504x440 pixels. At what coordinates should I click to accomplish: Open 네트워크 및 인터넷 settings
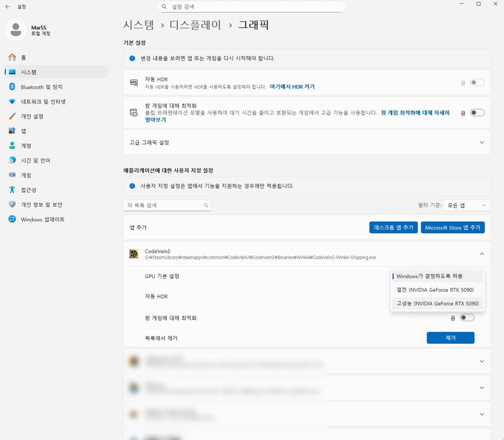click(42, 101)
